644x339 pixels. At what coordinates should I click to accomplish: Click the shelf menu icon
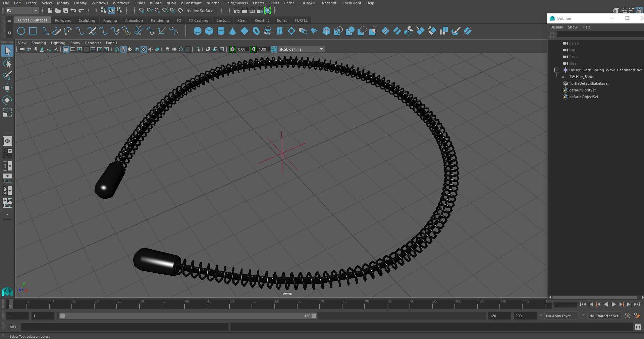tap(9, 21)
